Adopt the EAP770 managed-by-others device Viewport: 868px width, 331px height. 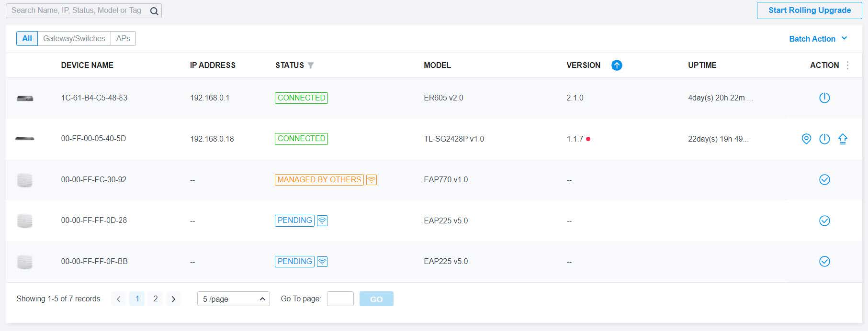pyautogui.click(x=824, y=180)
